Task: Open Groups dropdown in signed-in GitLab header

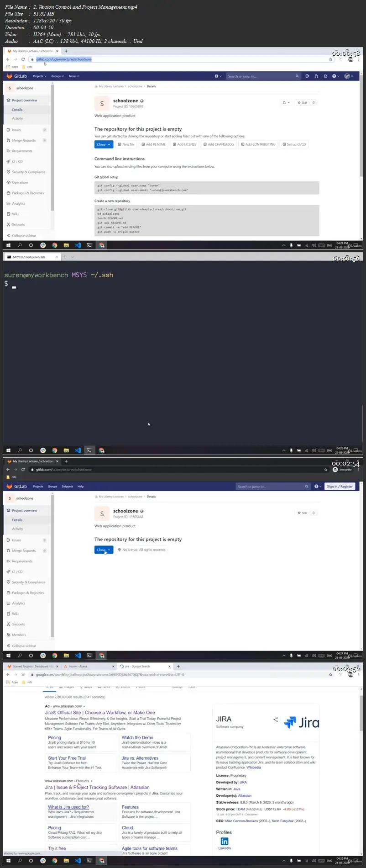Action: pyautogui.click(x=58, y=76)
